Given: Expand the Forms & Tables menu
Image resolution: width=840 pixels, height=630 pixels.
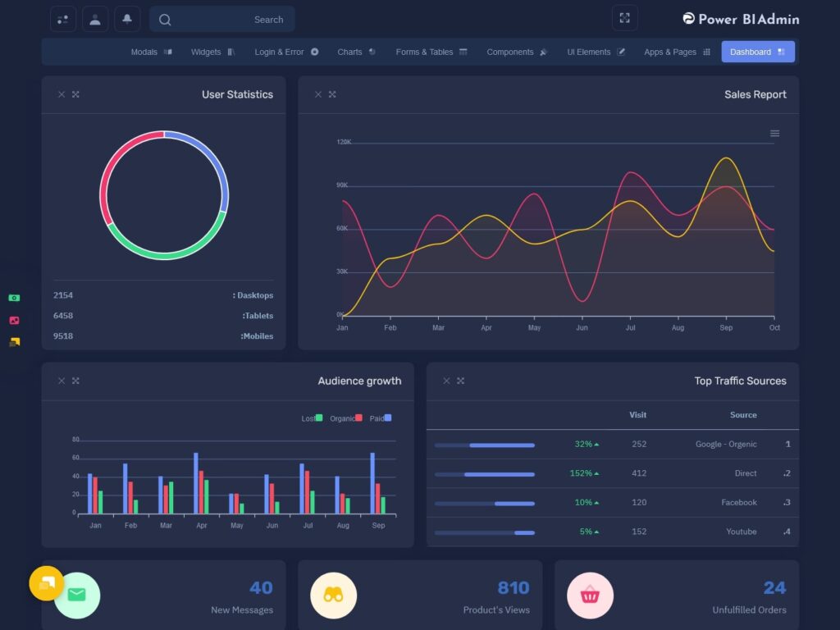Looking at the screenshot, I should [x=431, y=52].
